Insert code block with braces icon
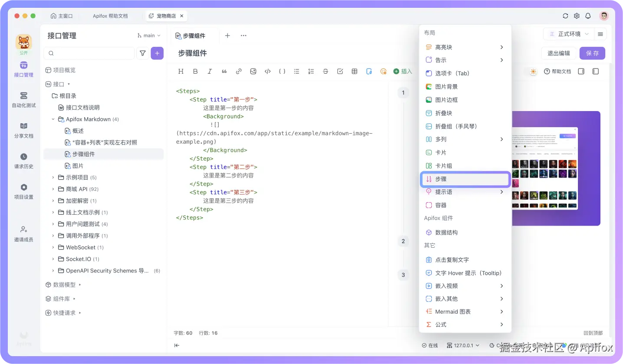The image size is (623, 364). (282, 72)
